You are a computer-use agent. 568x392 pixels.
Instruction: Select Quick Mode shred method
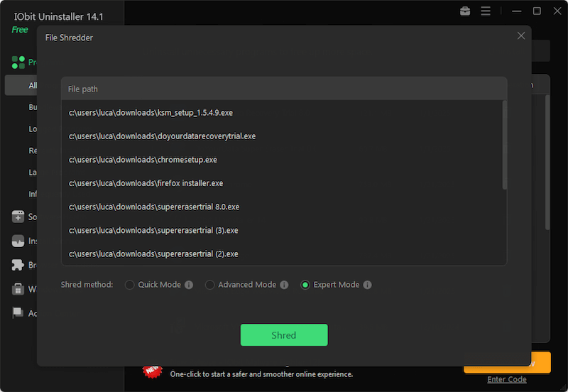click(130, 285)
